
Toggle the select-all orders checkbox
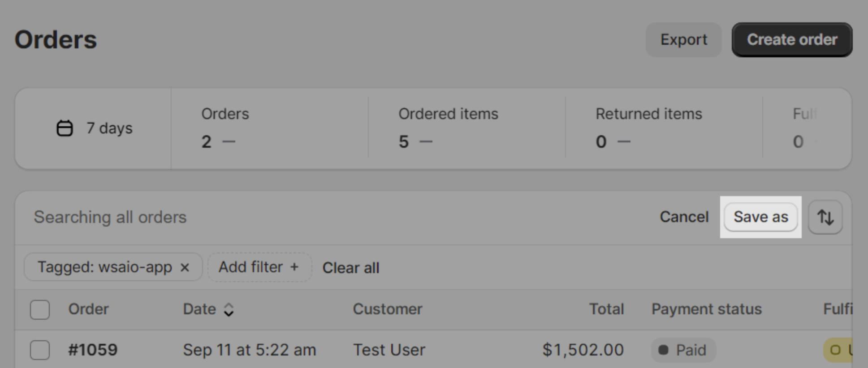pos(40,309)
